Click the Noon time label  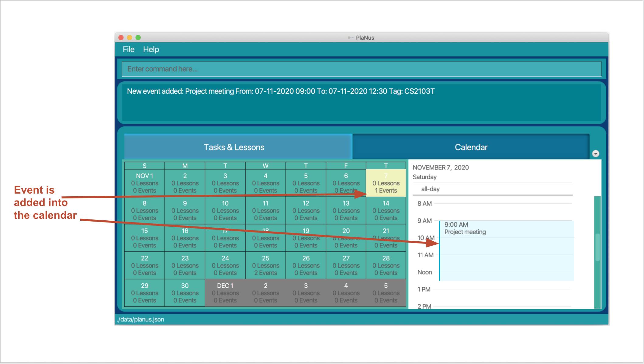pos(424,272)
